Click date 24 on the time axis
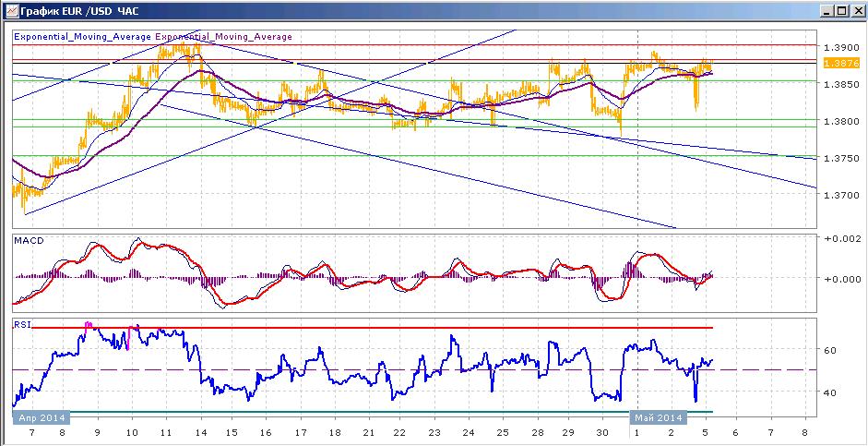The image size is (868, 446). [x=469, y=431]
